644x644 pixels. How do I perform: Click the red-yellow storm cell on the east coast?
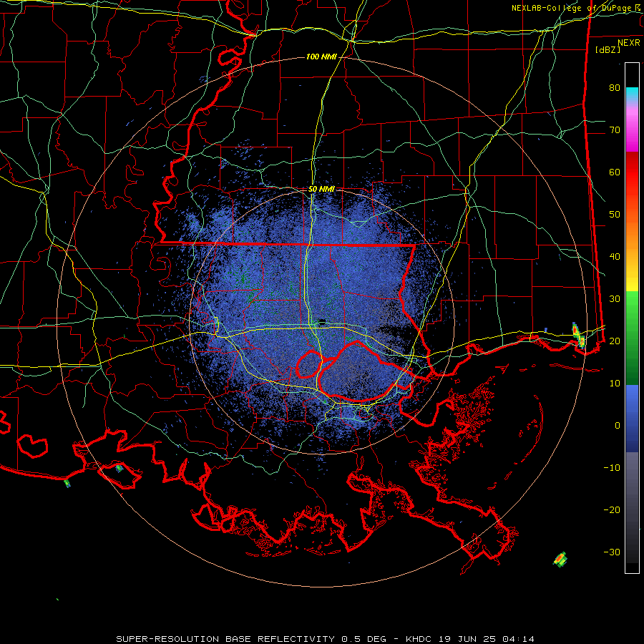tap(578, 335)
